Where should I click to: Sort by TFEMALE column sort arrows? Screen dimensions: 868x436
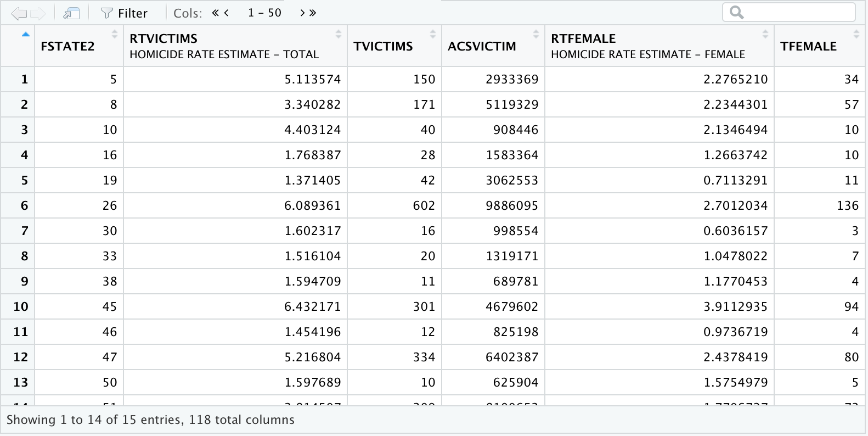tap(856, 34)
